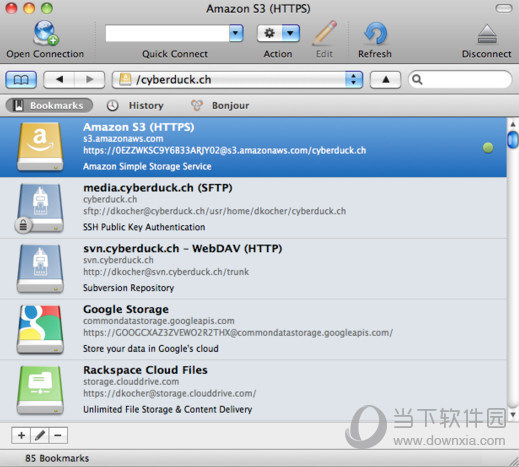The height and width of the screenshot is (467, 519).
Task: Go forward with the right arrow button
Action: coord(90,80)
